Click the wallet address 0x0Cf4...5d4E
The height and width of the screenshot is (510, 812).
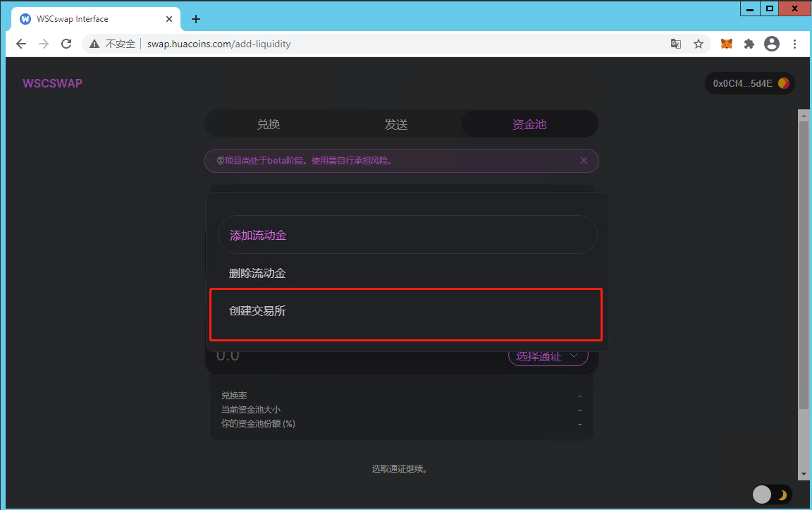749,83
